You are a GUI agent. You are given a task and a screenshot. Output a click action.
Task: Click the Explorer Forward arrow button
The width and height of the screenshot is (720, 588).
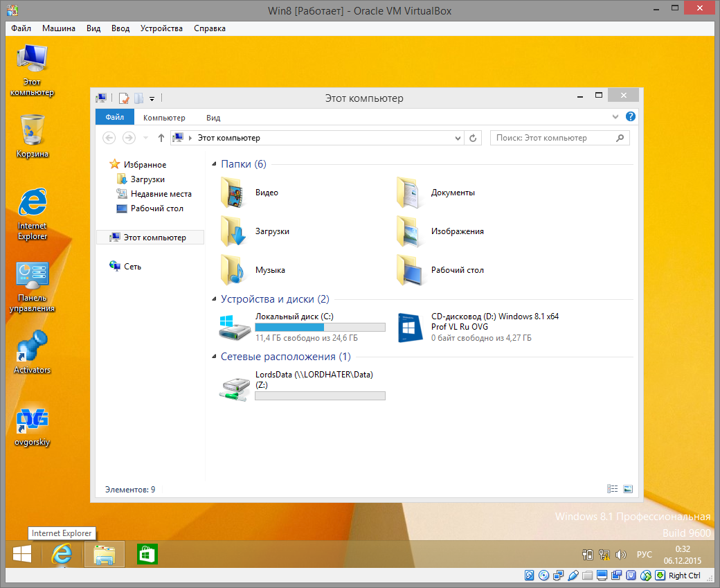pyautogui.click(x=129, y=138)
